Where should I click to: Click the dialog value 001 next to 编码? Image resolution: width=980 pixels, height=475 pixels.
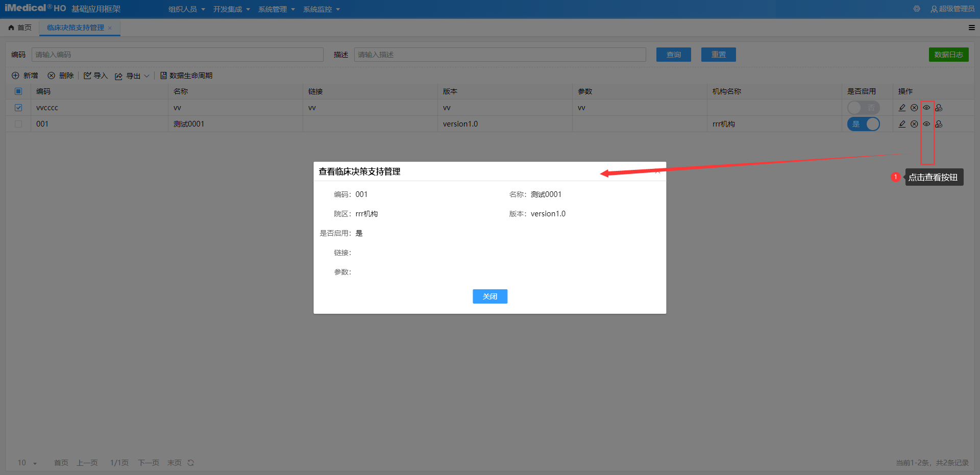(x=361, y=194)
